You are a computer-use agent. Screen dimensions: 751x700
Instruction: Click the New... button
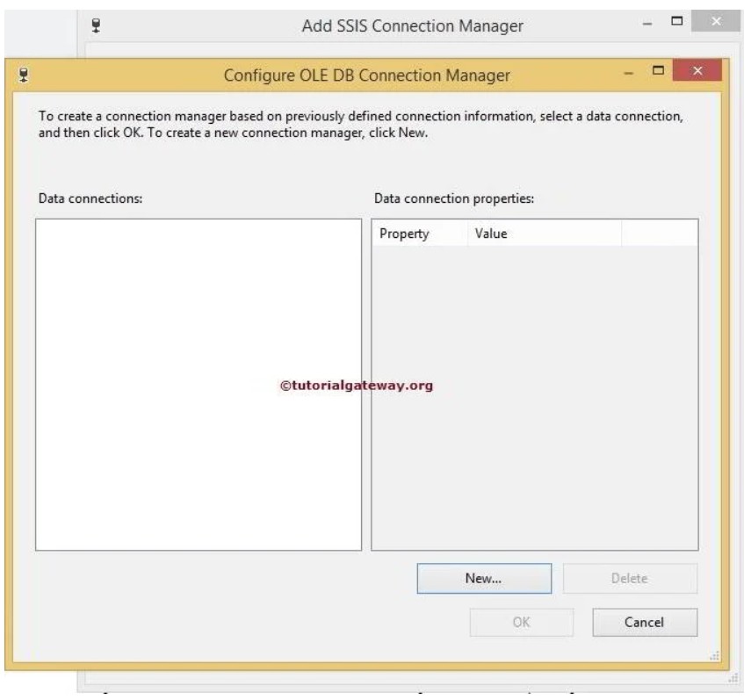(484, 578)
